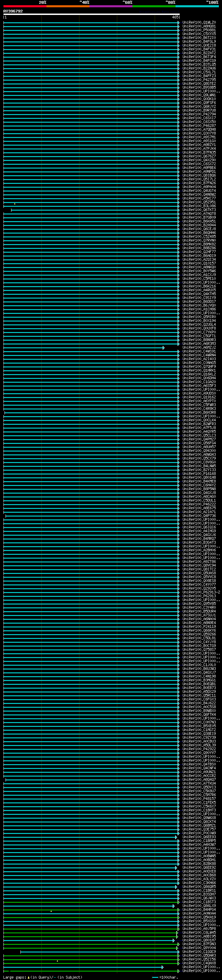Screen dimensions: 222x980
Task: Click the UniRef100_P24119 label
Action: pos(199,626)
